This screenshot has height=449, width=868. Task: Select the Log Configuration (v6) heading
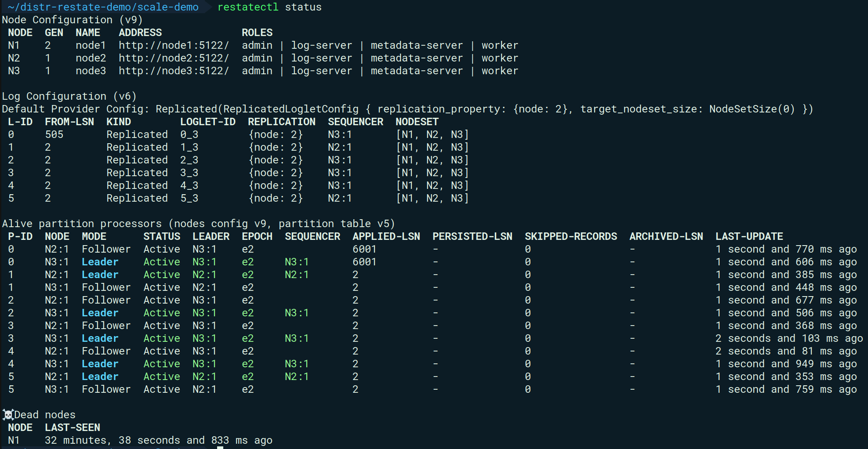[x=69, y=96]
